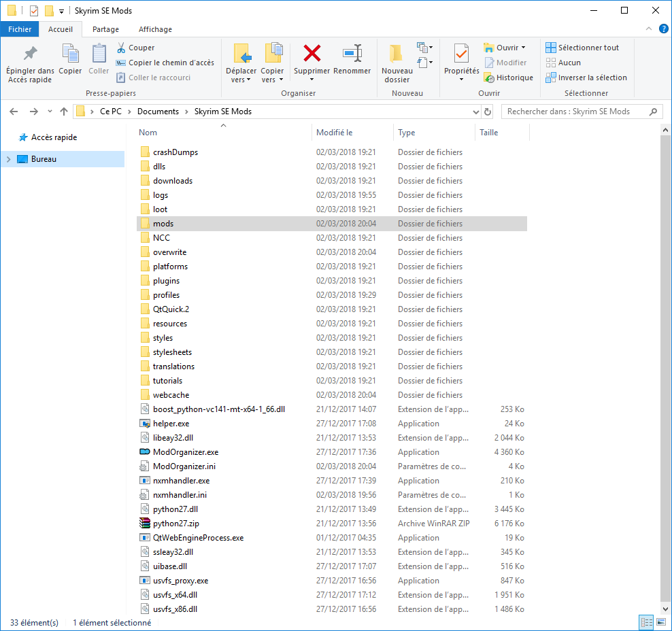Click the ModOrganizer.exe icon
The image size is (672, 631).
(x=145, y=452)
